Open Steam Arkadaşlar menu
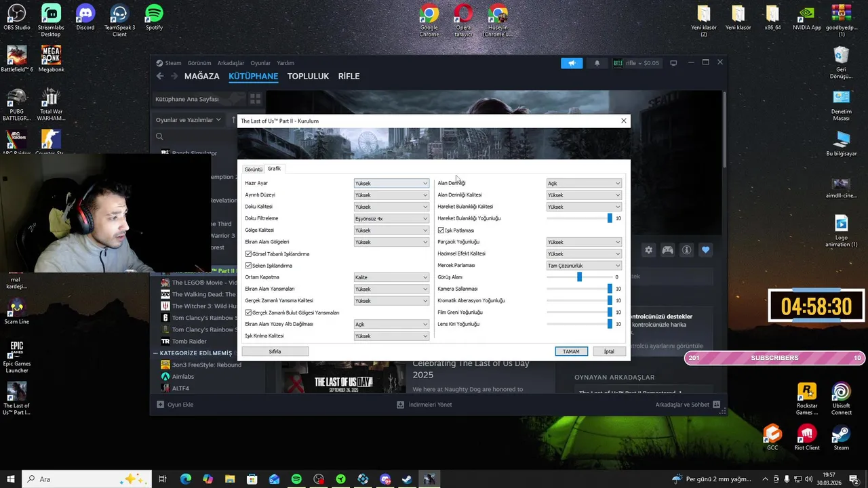 tap(231, 63)
